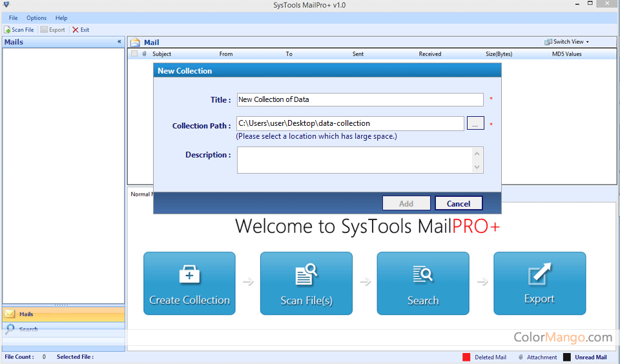Sort mail list by Subject column

[x=161, y=54]
